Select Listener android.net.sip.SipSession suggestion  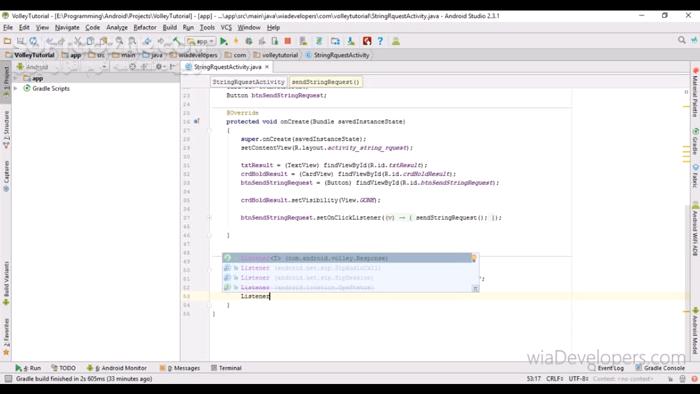tap(351, 278)
